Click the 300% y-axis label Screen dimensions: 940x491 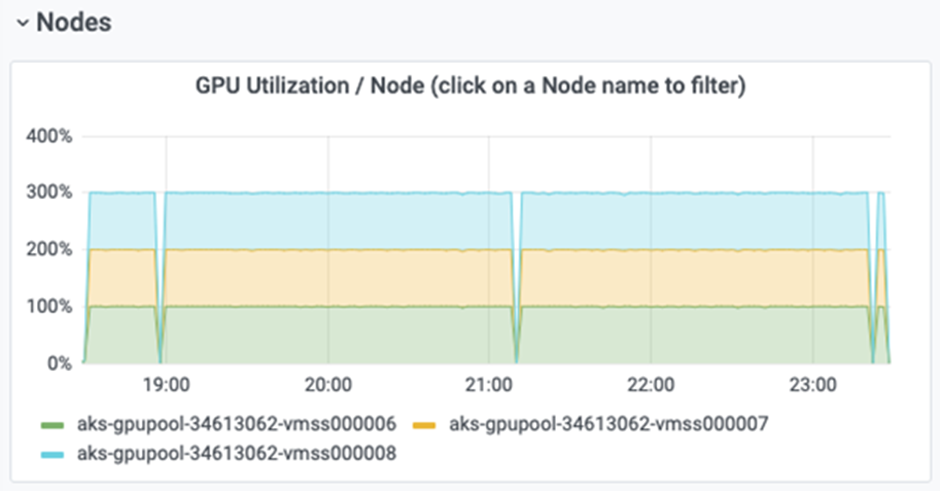[x=48, y=192]
